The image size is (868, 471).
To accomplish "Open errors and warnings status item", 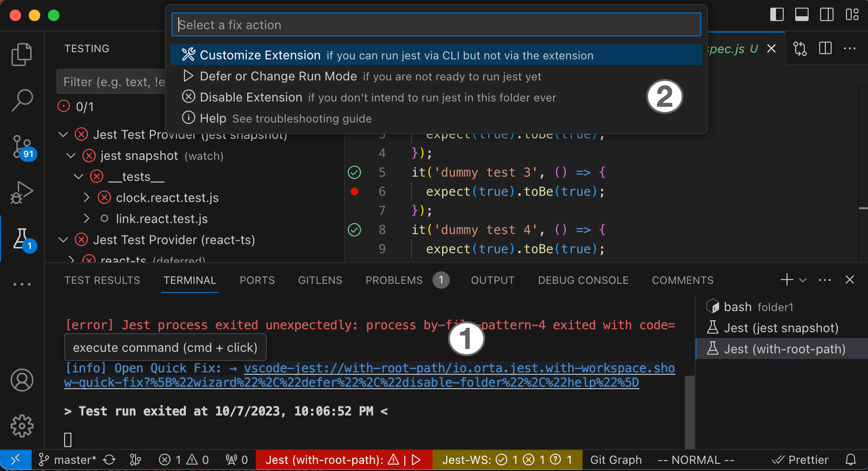I will 184,460.
